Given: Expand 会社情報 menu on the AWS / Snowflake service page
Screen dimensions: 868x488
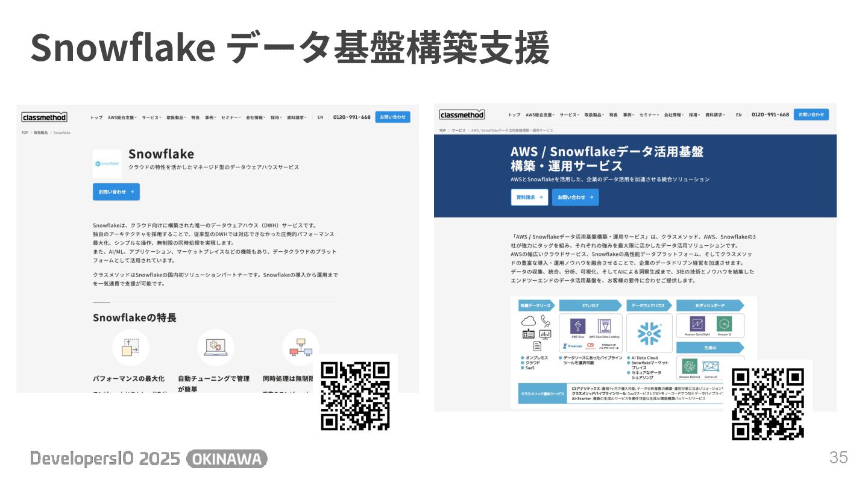Looking at the screenshot, I should (674, 114).
